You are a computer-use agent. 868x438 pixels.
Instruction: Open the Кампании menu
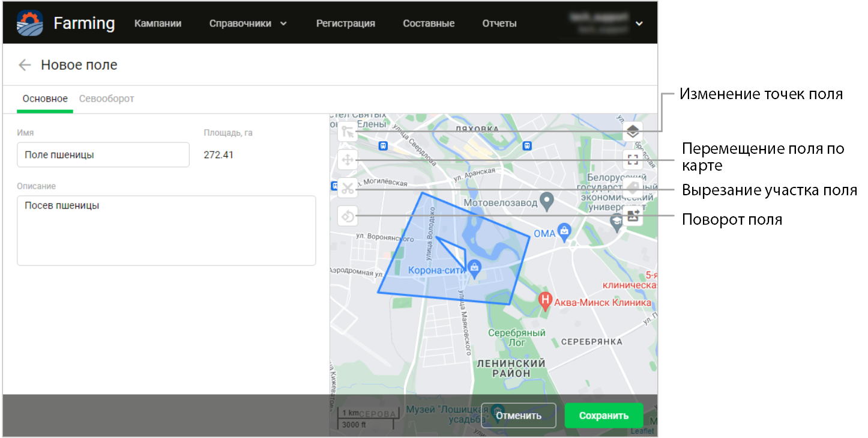click(x=158, y=23)
